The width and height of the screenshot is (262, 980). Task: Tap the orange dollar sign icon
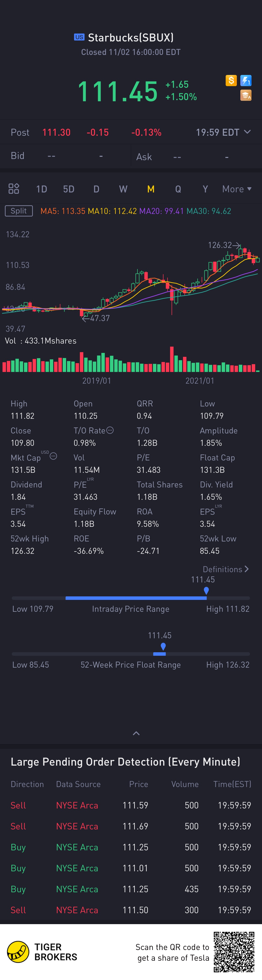click(x=231, y=81)
